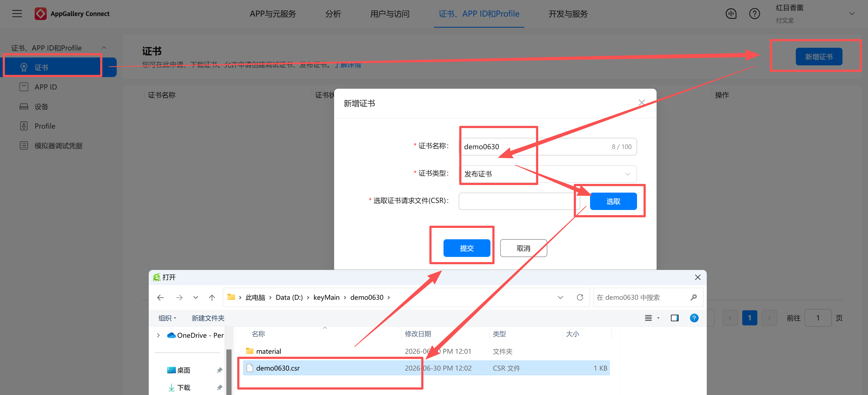Screen dimensions: 868x395
Task: Open the APP与元服务 tab
Action: click(x=273, y=14)
